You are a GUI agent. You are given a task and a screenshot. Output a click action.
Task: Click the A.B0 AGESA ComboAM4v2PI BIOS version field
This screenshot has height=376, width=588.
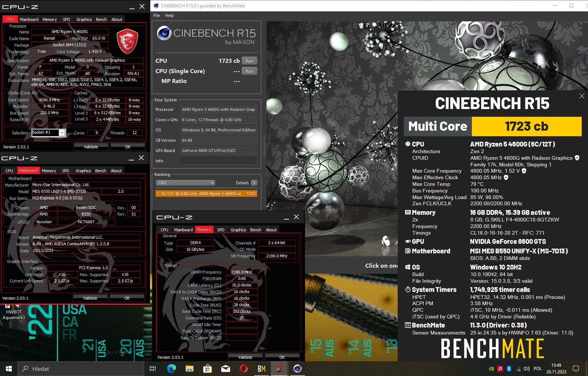[86, 244]
